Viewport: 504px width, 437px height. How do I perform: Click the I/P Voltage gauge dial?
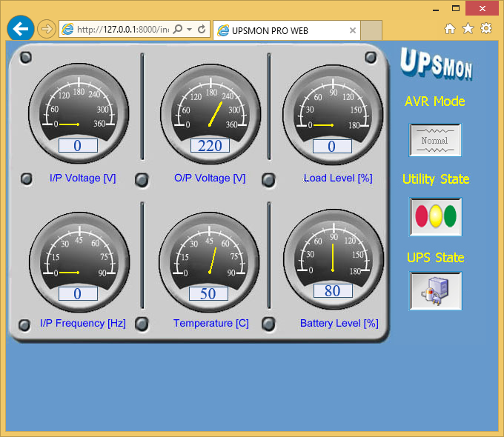(x=79, y=113)
